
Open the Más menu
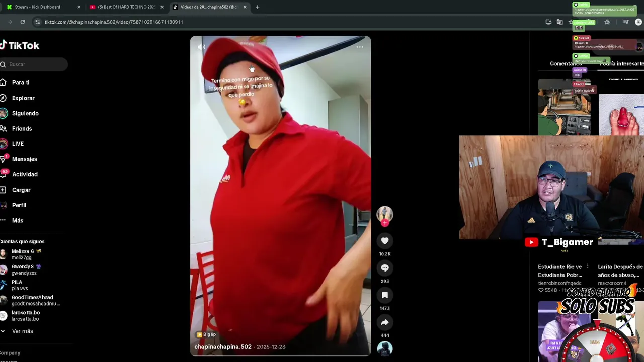(18, 221)
